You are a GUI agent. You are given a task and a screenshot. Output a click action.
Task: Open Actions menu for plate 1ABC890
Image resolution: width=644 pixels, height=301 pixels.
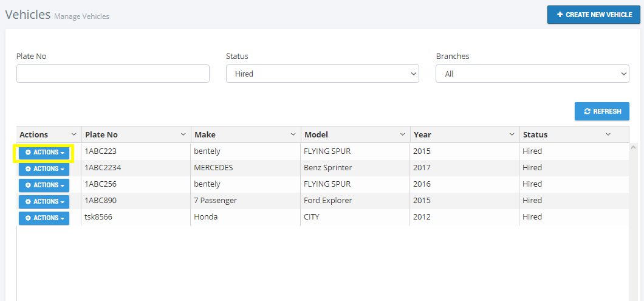click(44, 202)
